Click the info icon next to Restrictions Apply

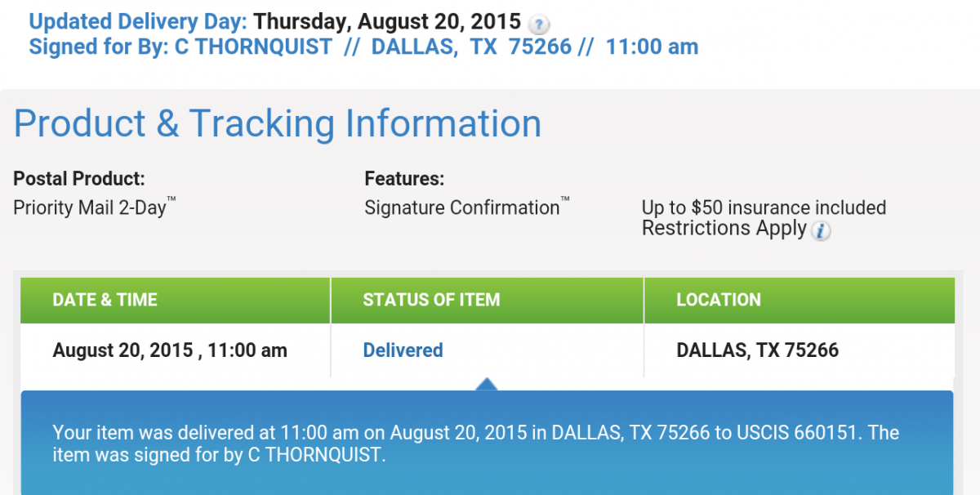pyautogui.click(x=822, y=231)
